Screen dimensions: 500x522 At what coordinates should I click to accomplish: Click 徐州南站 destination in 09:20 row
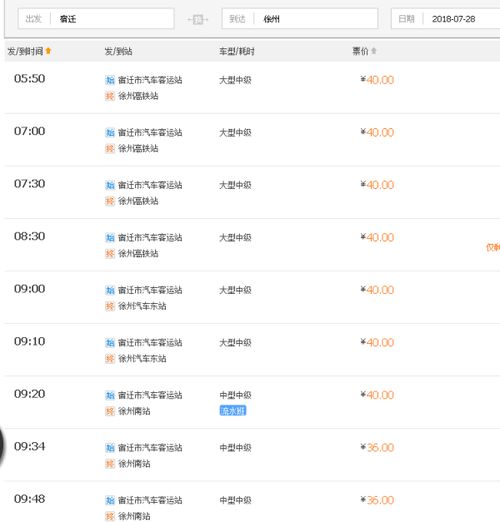[134, 411]
